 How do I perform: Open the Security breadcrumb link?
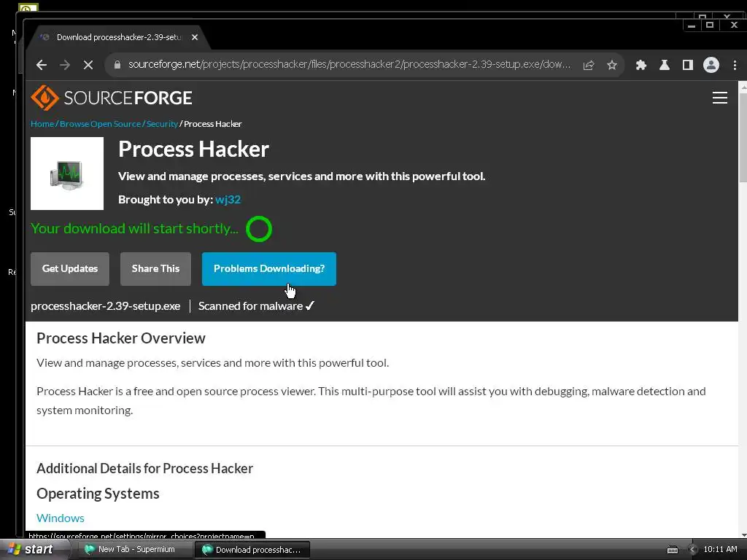click(162, 124)
